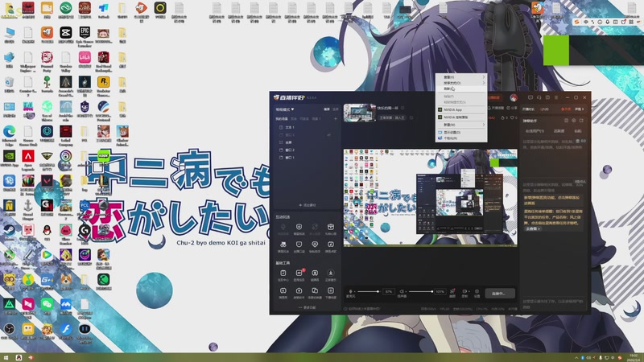Click the stream cover thumbnail
The width and height of the screenshot is (644, 362).
click(360, 113)
